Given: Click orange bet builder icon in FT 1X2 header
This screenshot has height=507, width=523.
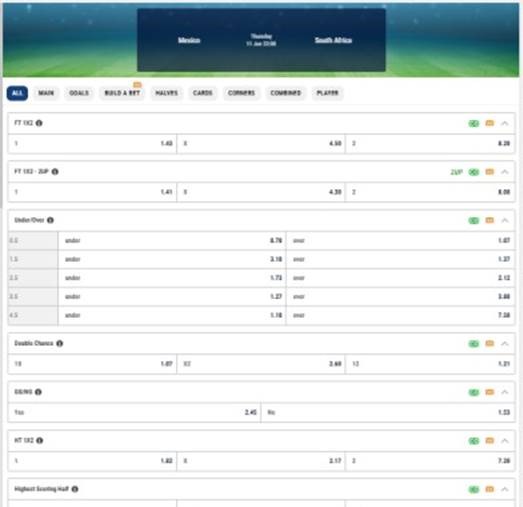Looking at the screenshot, I should [x=489, y=123].
